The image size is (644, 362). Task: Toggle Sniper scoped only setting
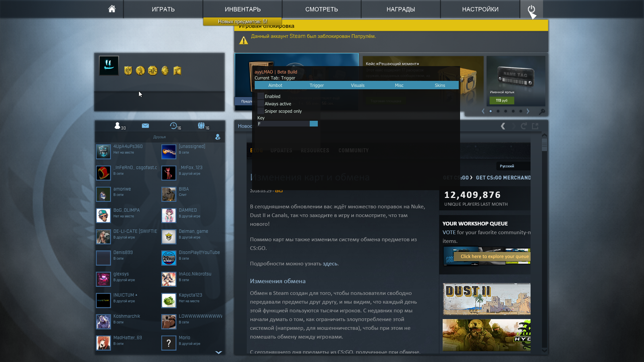(260, 111)
